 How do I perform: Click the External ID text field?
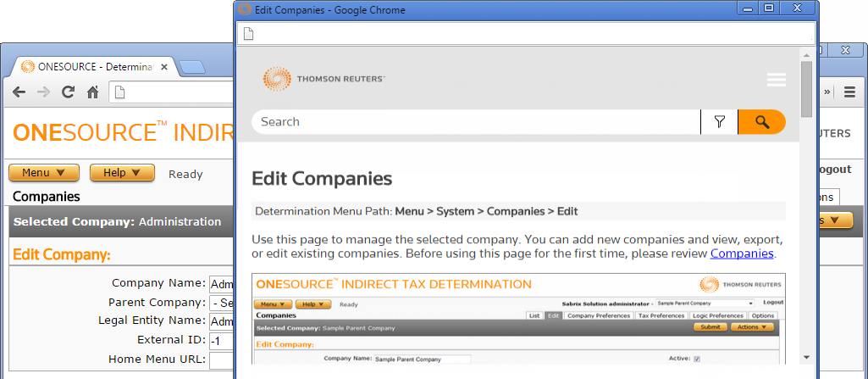[x=222, y=341]
